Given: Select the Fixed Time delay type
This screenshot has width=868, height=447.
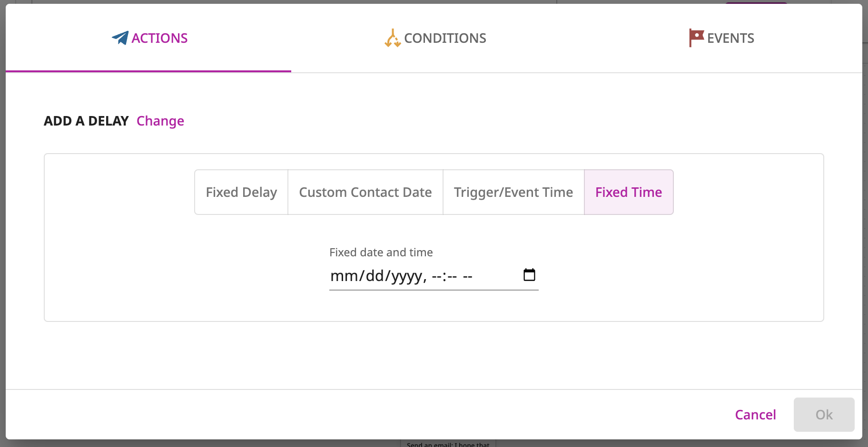Looking at the screenshot, I should 629,192.
